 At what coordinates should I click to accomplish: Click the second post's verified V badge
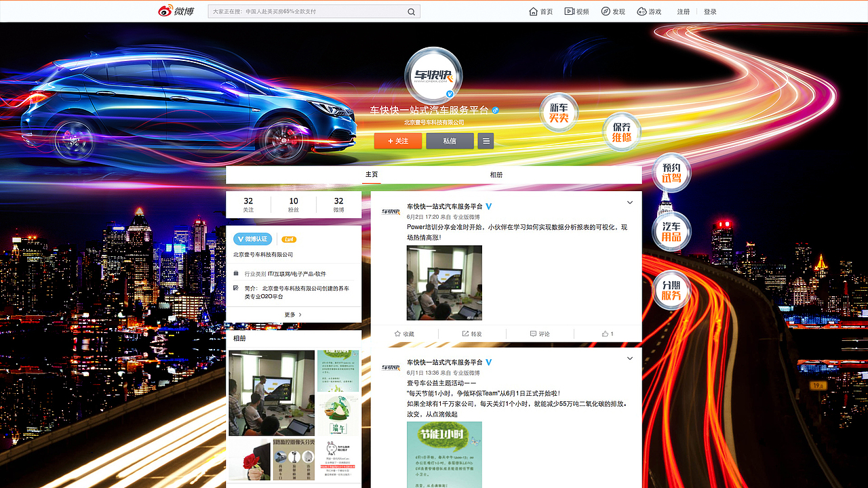(x=488, y=362)
